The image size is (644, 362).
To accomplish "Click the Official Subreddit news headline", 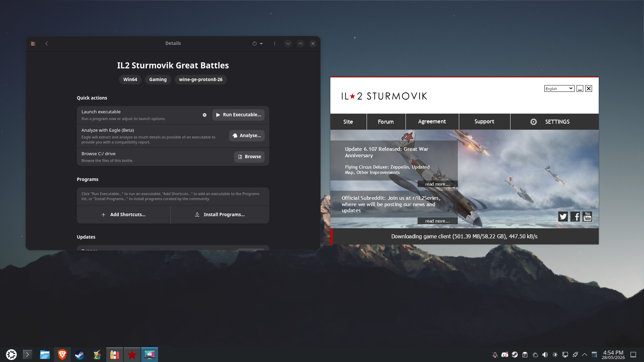I will (x=391, y=204).
